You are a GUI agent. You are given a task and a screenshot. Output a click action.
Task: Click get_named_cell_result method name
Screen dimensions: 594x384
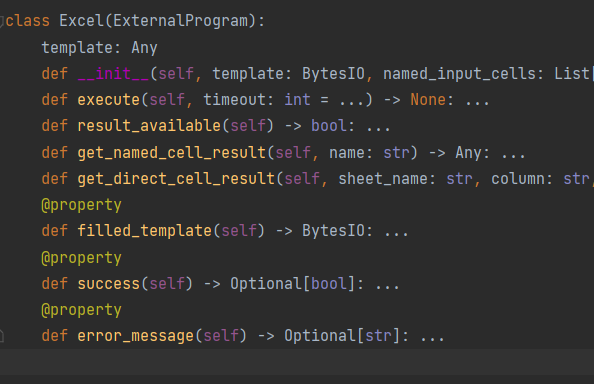tap(172, 153)
